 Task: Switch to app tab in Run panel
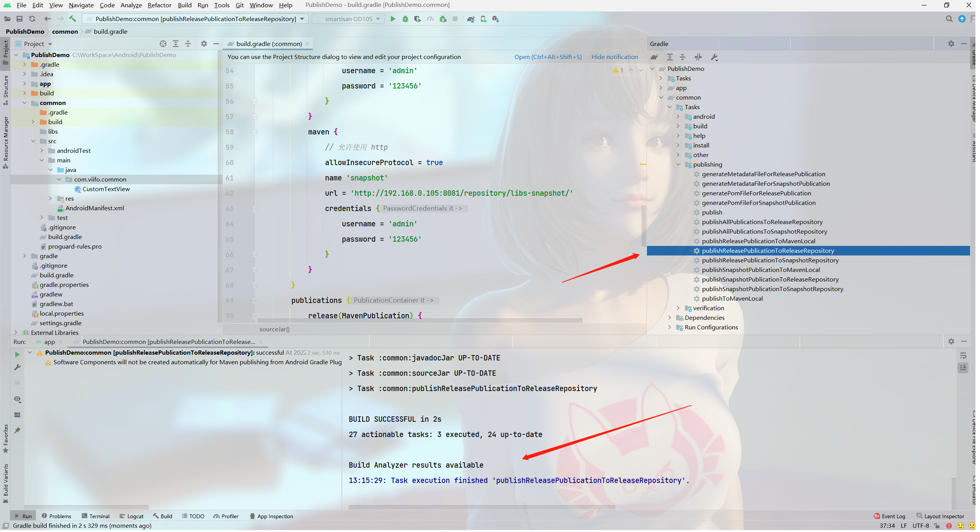pos(49,342)
